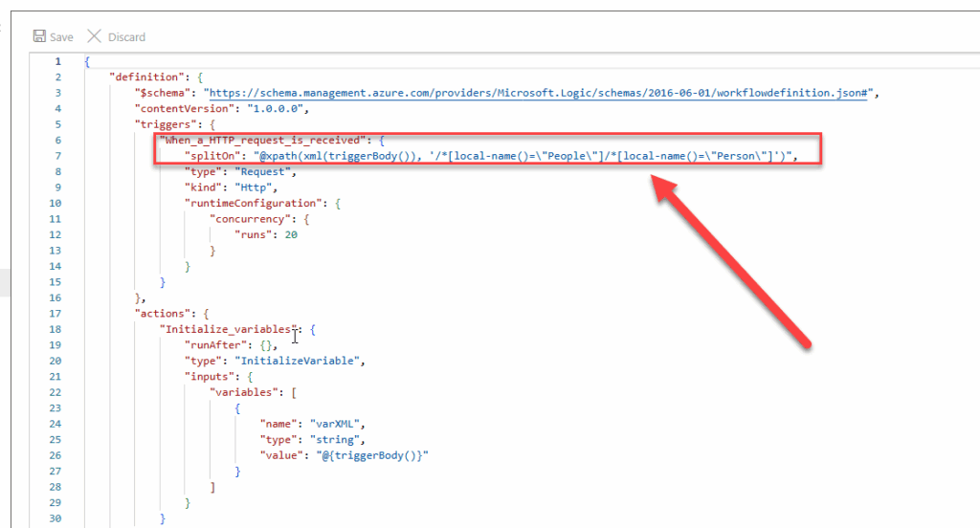Click the "varXML" value text
Viewport: 980px width, 528px height.
click(334, 424)
